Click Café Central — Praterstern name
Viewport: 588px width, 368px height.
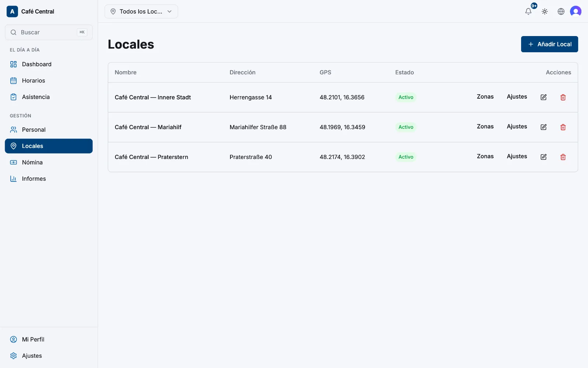[x=151, y=157]
